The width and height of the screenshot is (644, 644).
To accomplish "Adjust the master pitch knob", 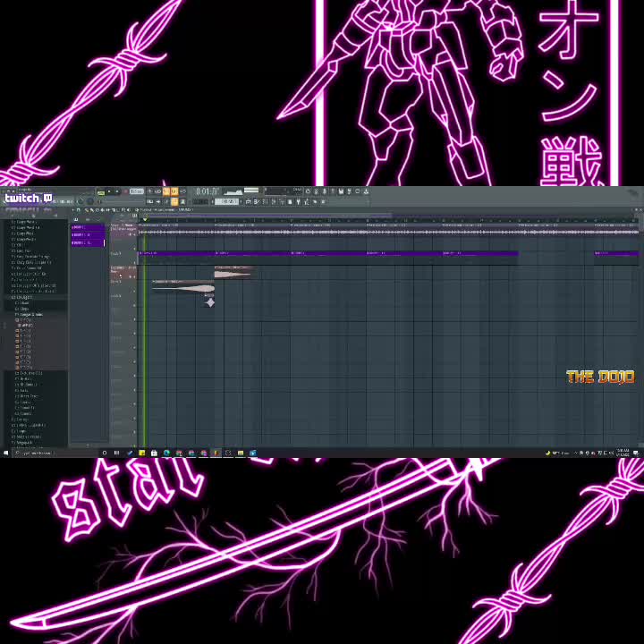I will point(90,201).
